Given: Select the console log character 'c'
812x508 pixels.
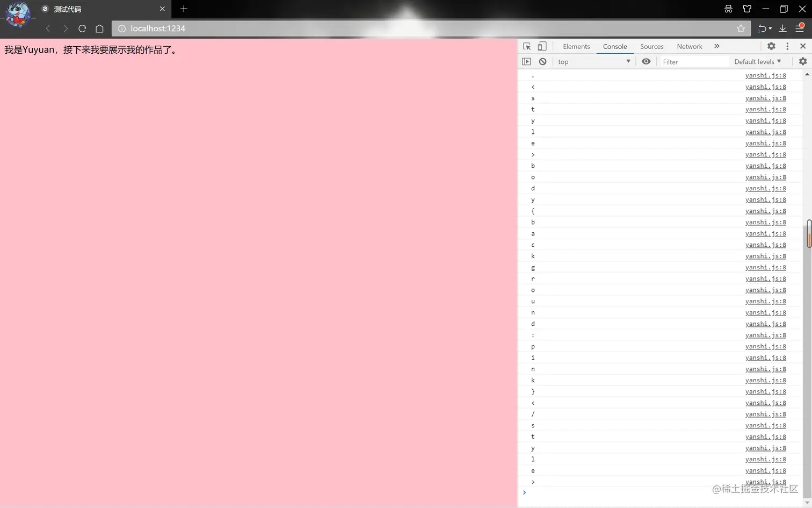Looking at the screenshot, I should point(533,245).
